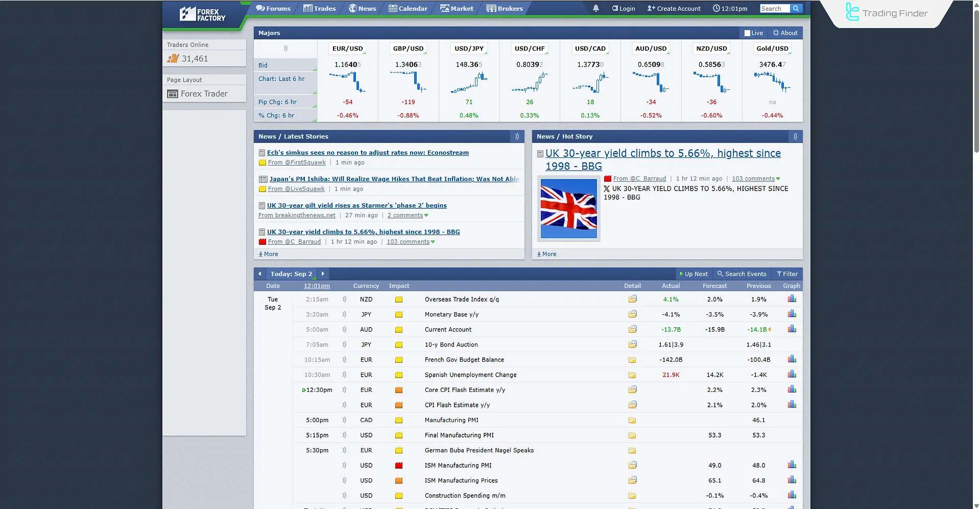Image resolution: width=980 pixels, height=509 pixels.
Task: Go to previous calendar day arrow
Action: pos(259,274)
